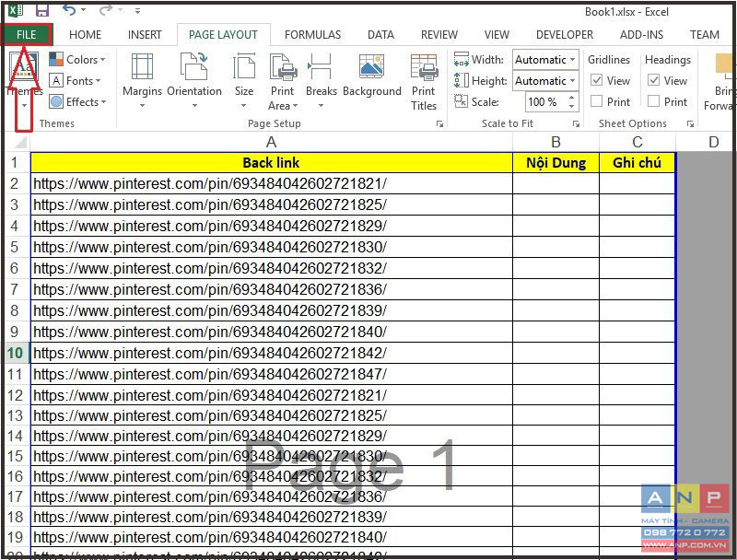The width and height of the screenshot is (737, 560).
Task: Open Customize Quick Access Toolbar dropdown
Action: 137,10
